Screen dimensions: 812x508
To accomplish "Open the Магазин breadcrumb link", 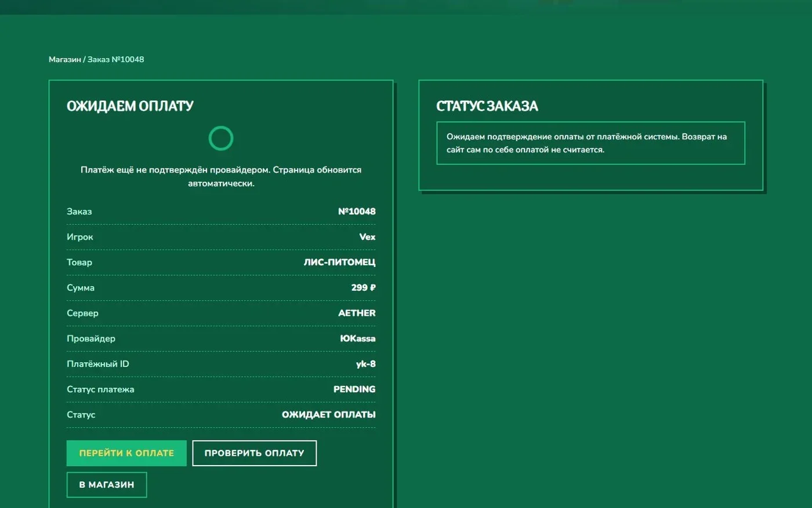I will [65, 59].
